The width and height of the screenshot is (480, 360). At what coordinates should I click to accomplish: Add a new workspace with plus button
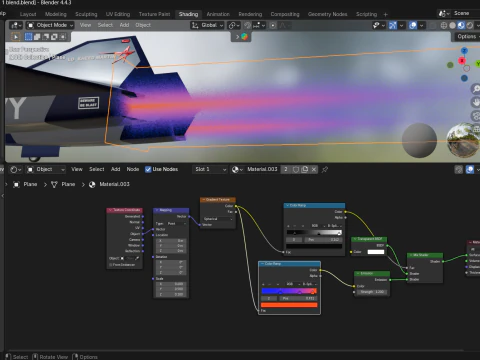tap(385, 14)
